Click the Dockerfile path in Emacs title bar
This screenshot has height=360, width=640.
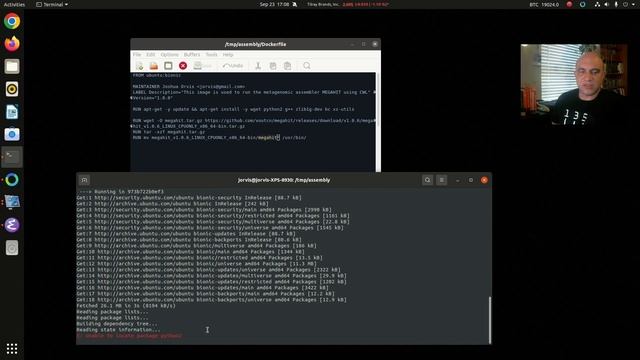click(x=256, y=44)
